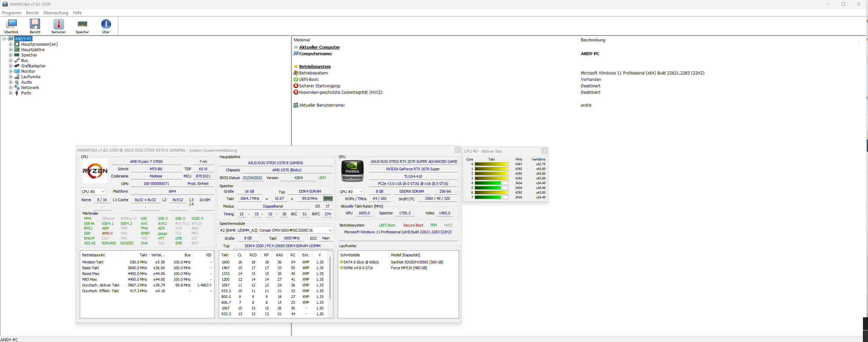
Task: Expand the Speichermodule DIMM selection dropdown
Action: [330, 230]
